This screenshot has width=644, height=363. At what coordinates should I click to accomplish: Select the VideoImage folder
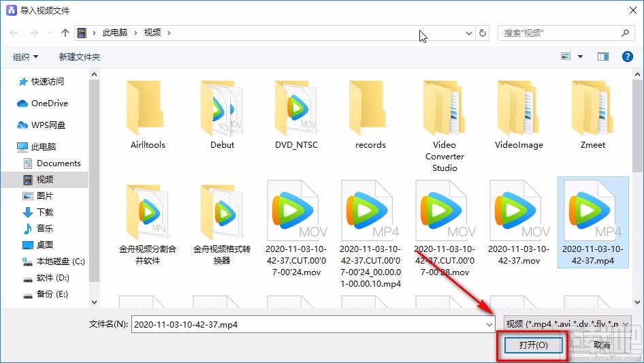(x=519, y=115)
